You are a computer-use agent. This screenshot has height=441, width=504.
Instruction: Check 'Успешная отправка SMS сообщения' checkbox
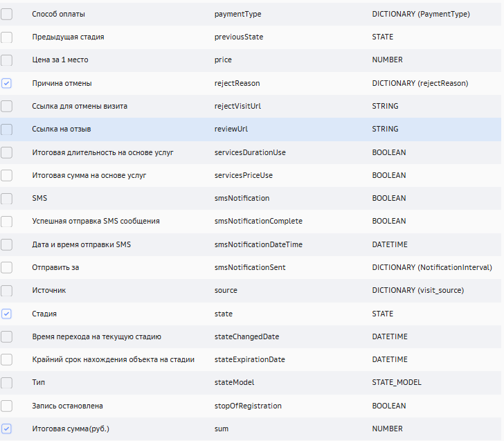pos(6,221)
